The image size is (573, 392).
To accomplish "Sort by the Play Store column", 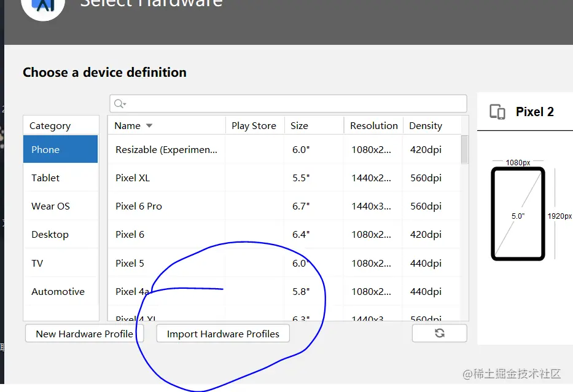I will [x=254, y=126].
